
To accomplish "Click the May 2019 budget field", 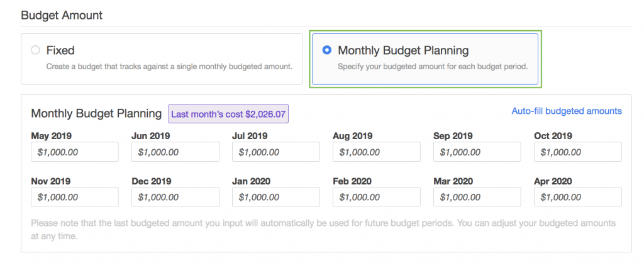I will click(x=75, y=152).
